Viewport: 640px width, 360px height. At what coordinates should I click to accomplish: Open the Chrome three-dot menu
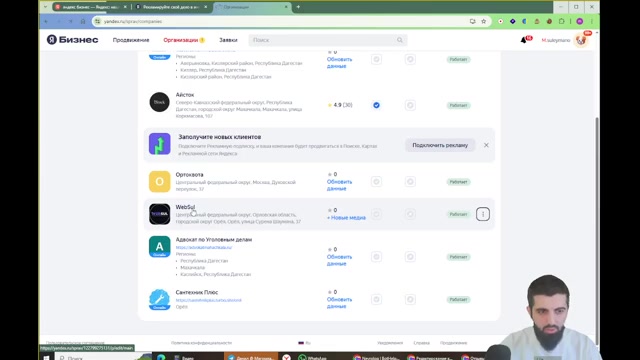[591, 21]
